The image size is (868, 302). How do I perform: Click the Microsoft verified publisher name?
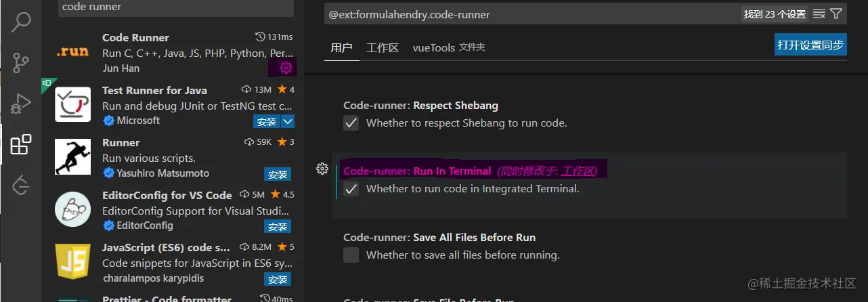point(138,120)
